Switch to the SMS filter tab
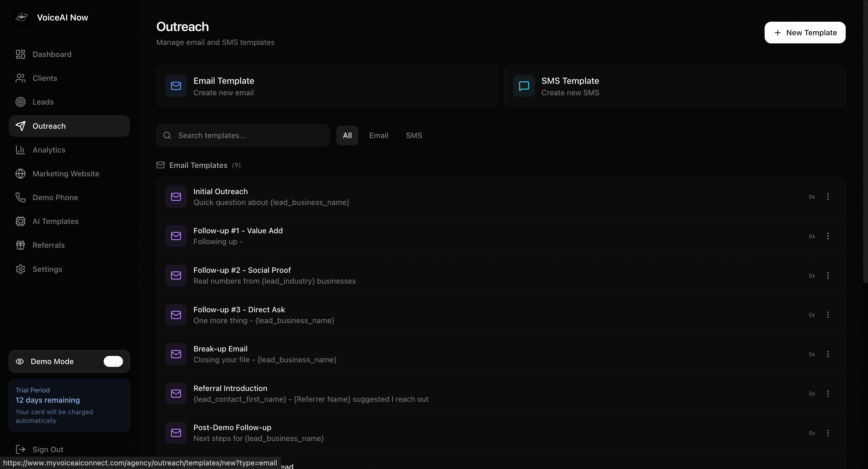Image resolution: width=868 pixels, height=469 pixels. click(414, 135)
